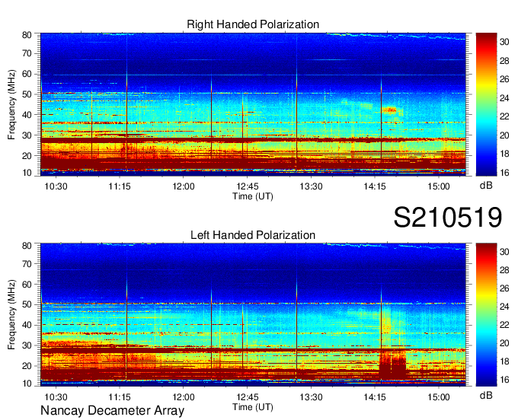Click the 70 MHz tick on the left-handed axis
This screenshot has height=420, width=518.
pyautogui.click(x=27, y=263)
